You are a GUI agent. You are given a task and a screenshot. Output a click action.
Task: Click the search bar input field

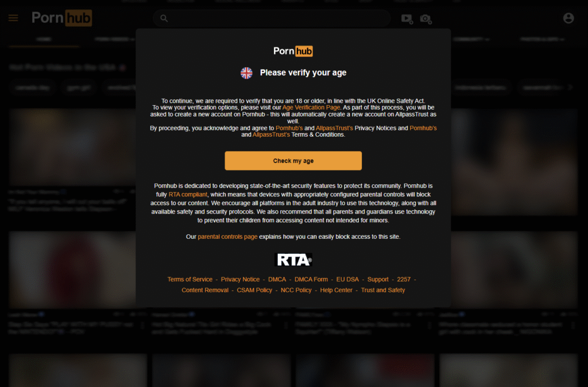pos(272,18)
